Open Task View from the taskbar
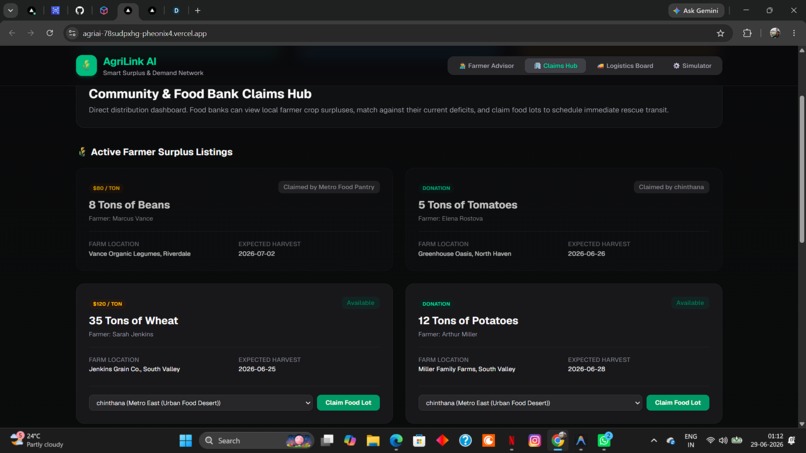Image resolution: width=806 pixels, height=453 pixels. point(327,441)
